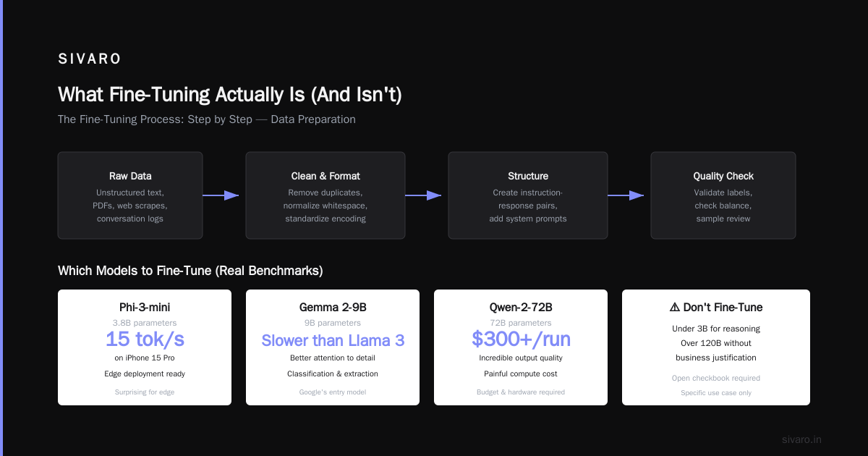Open the sivaro.in link
This screenshot has height=456, width=868.
[x=802, y=439]
